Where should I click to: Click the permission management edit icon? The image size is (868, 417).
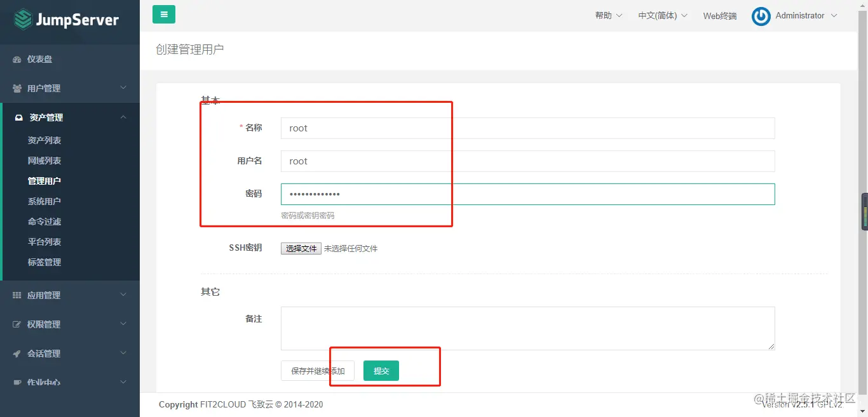pos(17,324)
